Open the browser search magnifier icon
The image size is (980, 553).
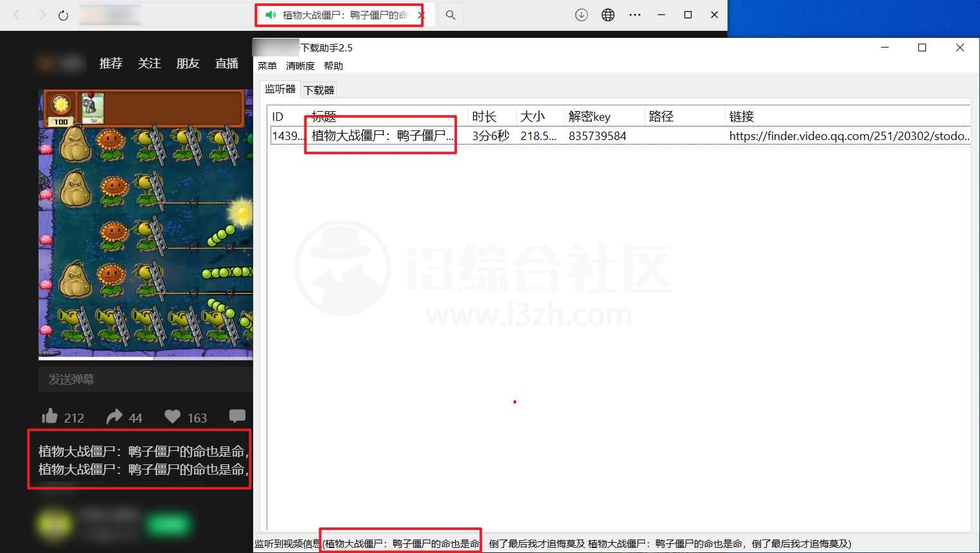coord(450,15)
